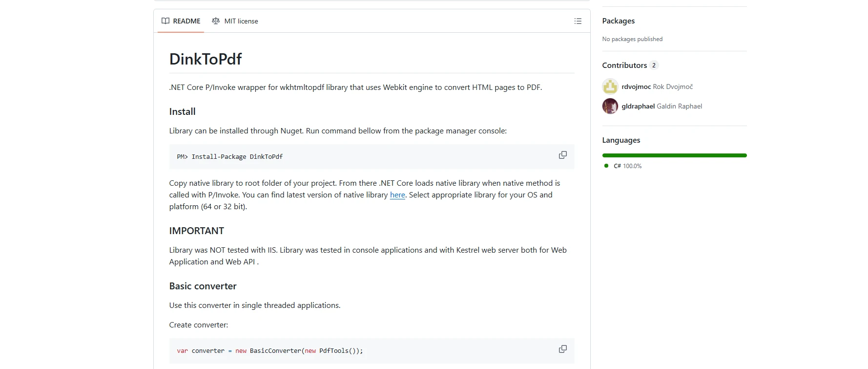
Task: Click the DinkToPdf README heading
Action: tap(205, 59)
